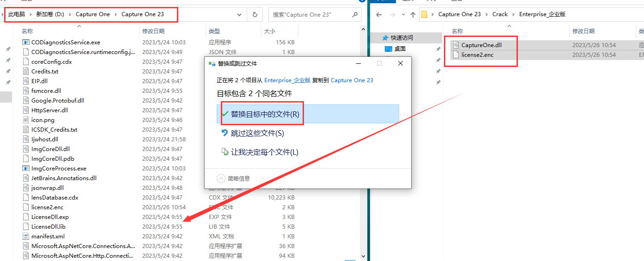Sort by 名称 column in right window
The width and height of the screenshot is (644, 261).
tap(457, 31)
